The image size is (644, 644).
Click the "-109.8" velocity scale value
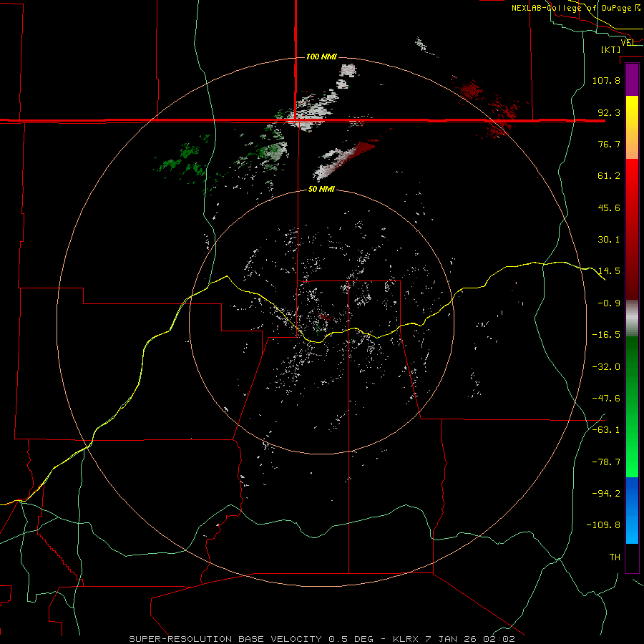point(603,525)
